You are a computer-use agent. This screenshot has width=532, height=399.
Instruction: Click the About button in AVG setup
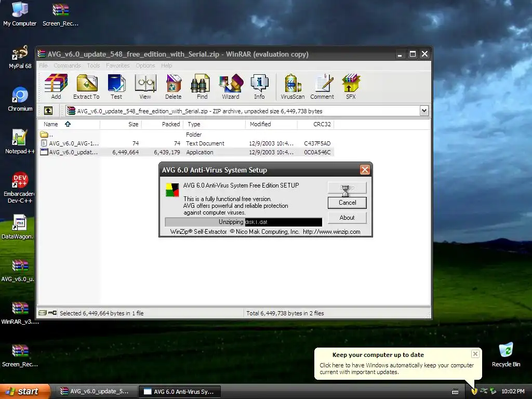click(x=347, y=218)
